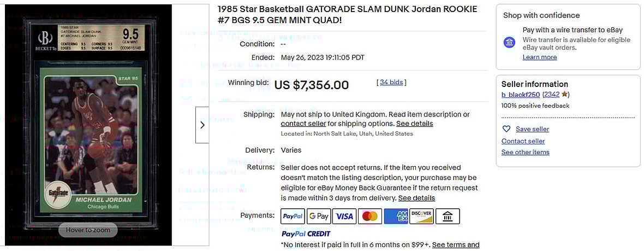Click the PayPal payment icon

click(x=293, y=217)
